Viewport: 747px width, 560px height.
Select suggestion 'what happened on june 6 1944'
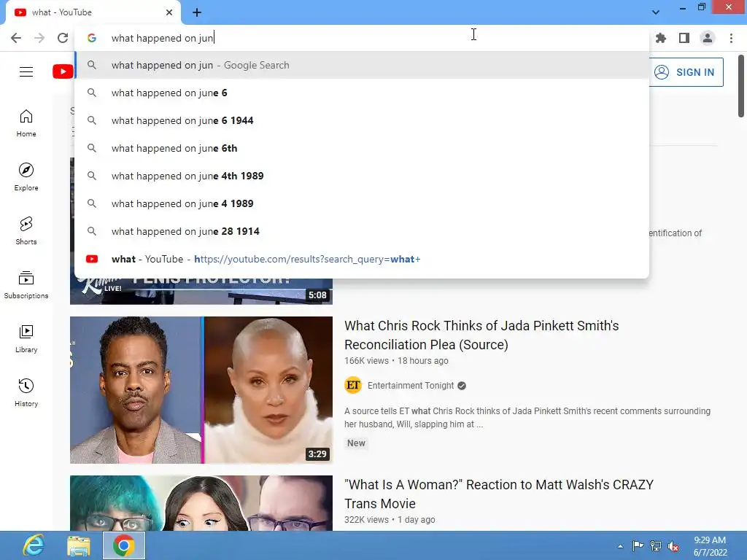(x=362, y=120)
